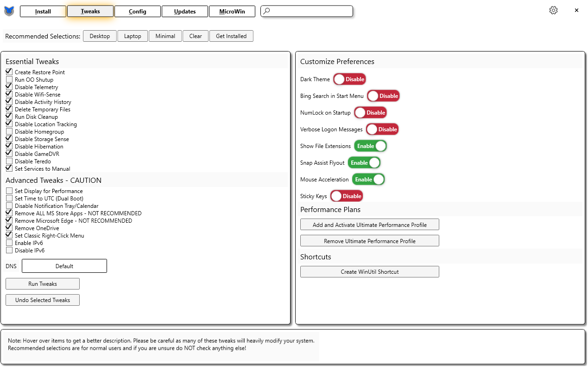Clear all selected tweaks
Viewport: 588px width, 367px height.
(196, 36)
